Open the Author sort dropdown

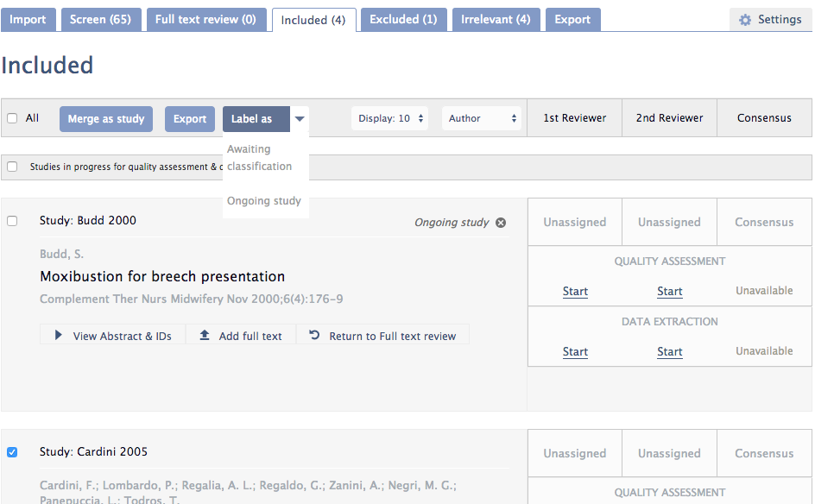tap(482, 117)
